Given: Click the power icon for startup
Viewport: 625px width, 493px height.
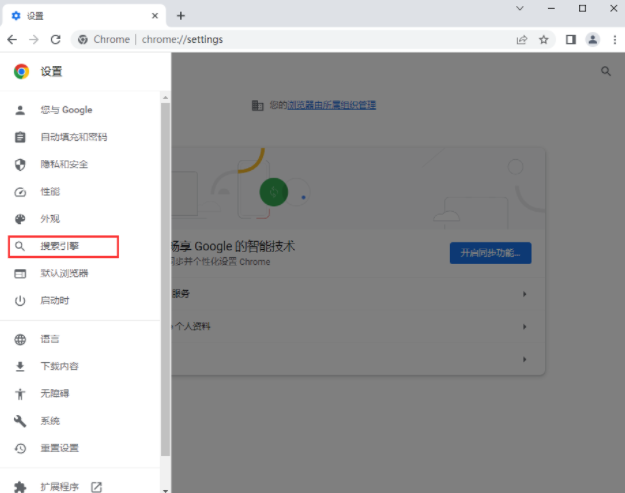Looking at the screenshot, I should click(20, 301).
